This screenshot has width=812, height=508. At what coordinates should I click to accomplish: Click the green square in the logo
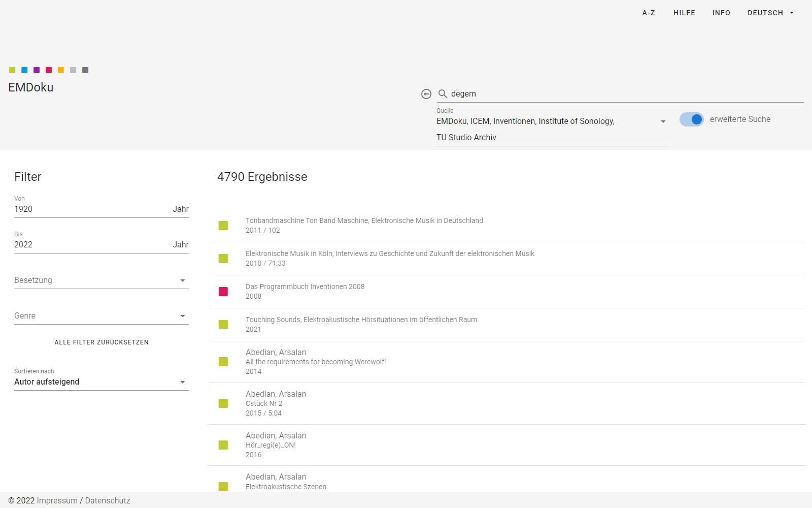(x=12, y=70)
